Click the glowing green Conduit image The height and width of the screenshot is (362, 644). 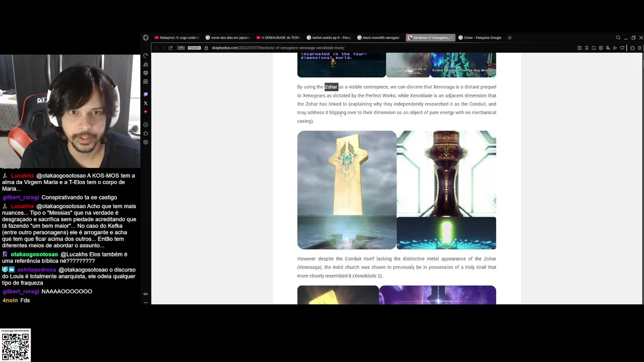click(x=446, y=233)
